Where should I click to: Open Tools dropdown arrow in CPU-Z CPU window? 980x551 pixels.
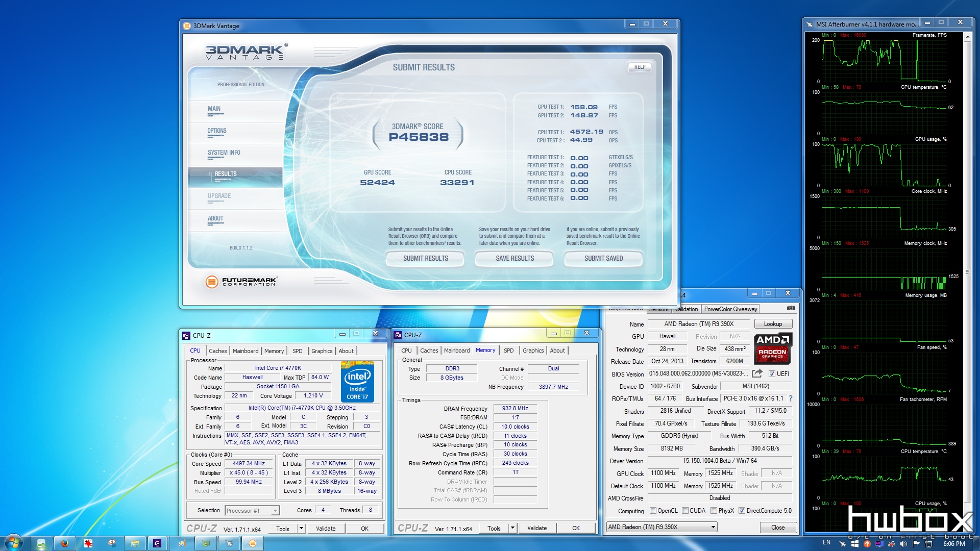[301, 529]
